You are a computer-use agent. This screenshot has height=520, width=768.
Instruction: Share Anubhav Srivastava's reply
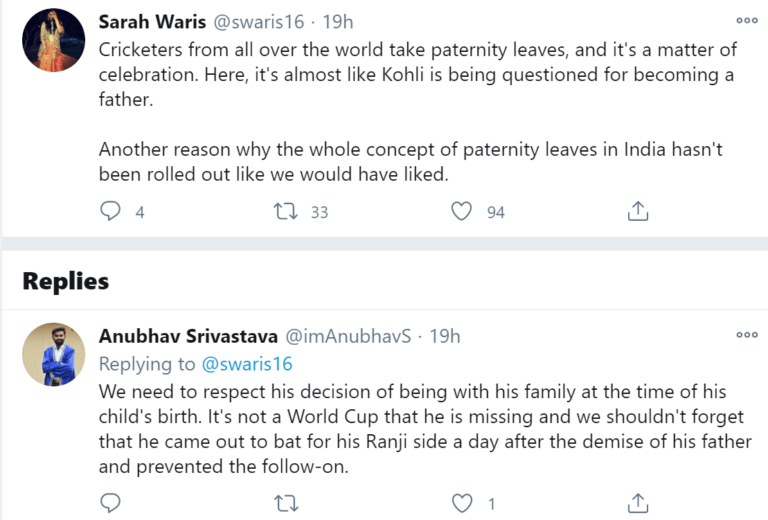(638, 501)
